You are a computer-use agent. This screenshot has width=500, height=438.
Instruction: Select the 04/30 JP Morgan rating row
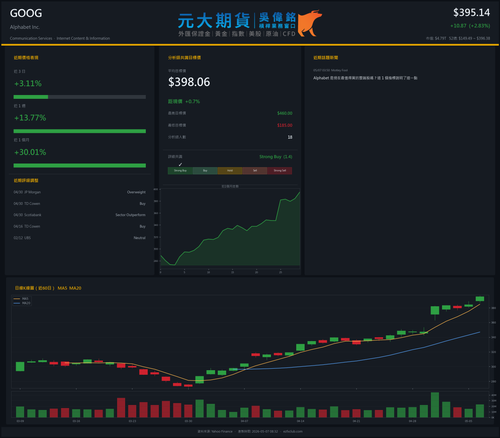80,192
